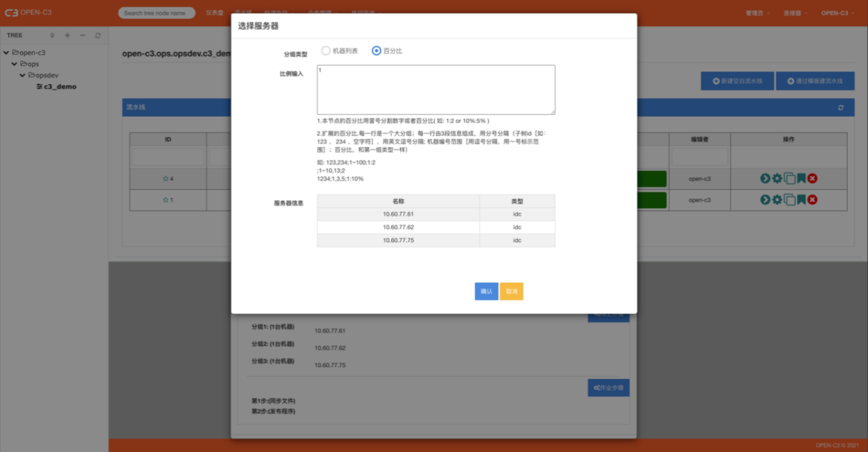Click the copy icon in pipeline 1 row
This screenshot has width=868, height=452.
click(x=789, y=200)
